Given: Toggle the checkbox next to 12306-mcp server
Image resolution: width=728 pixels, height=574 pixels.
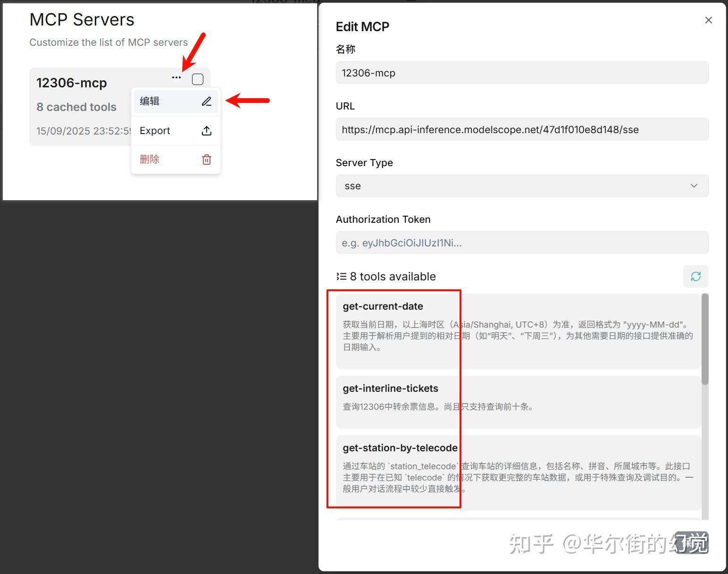Looking at the screenshot, I should coord(197,79).
